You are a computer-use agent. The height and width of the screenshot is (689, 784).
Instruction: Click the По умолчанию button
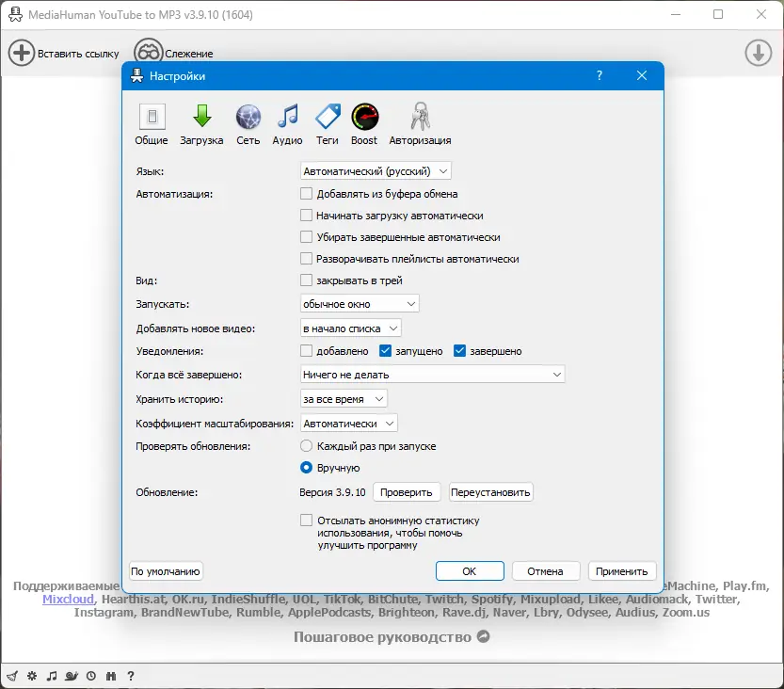[166, 571]
